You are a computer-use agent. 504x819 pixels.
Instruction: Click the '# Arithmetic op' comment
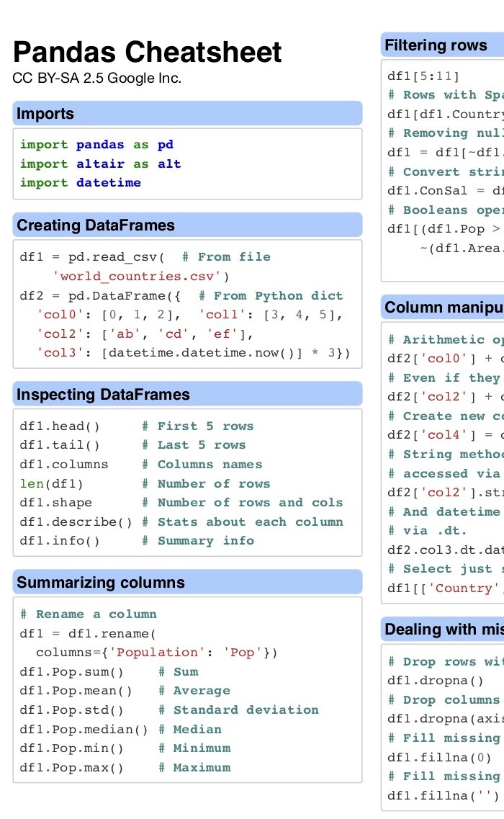click(446, 339)
